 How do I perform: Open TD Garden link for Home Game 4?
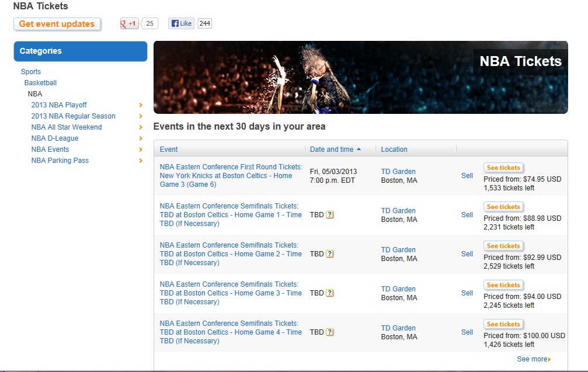point(398,328)
